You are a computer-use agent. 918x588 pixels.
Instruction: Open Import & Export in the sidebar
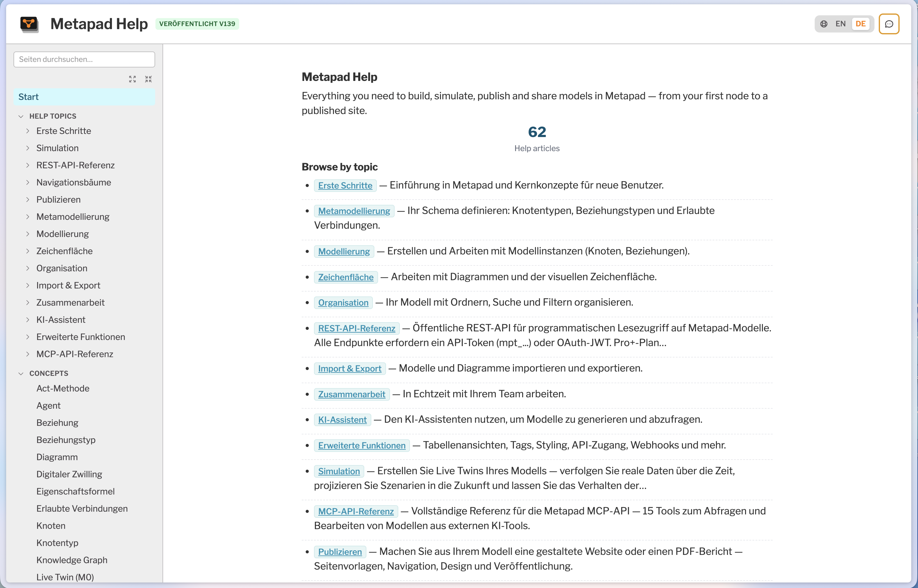(68, 286)
